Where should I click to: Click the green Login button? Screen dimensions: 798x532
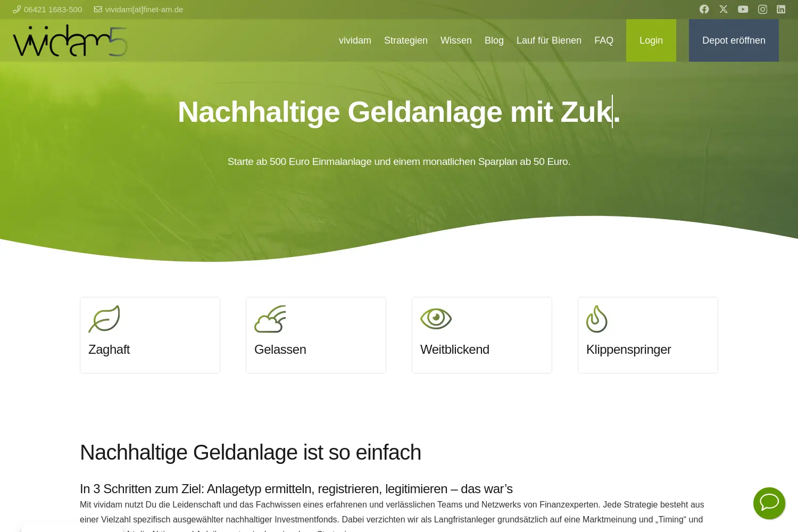pyautogui.click(x=651, y=40)
